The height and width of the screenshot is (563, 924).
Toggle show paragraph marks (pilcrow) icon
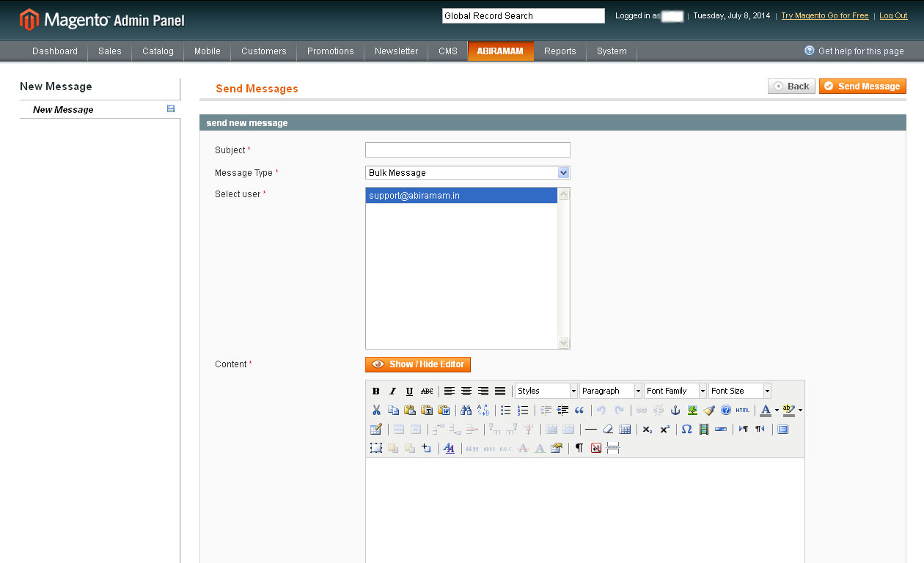click(579, 449)
